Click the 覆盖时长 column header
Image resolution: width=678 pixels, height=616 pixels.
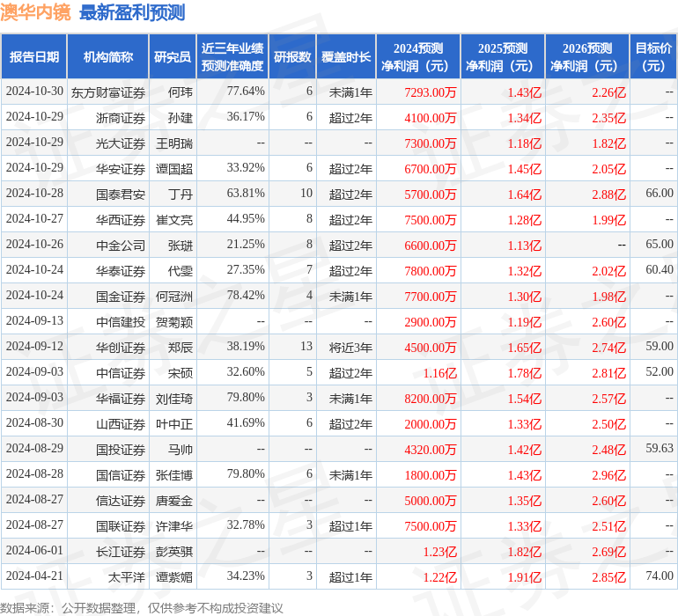[x=346, y=56]
